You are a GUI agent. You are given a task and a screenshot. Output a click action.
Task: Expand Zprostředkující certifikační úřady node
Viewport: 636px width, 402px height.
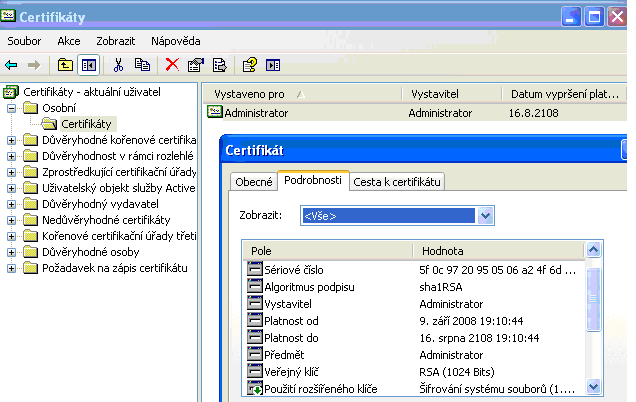[11, 172]
